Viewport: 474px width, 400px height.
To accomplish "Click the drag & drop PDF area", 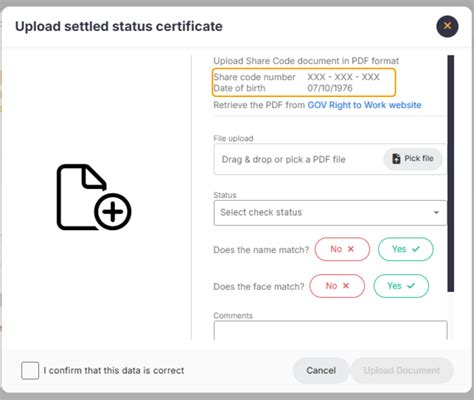I will pyautogui.click(x=330, y=159).
